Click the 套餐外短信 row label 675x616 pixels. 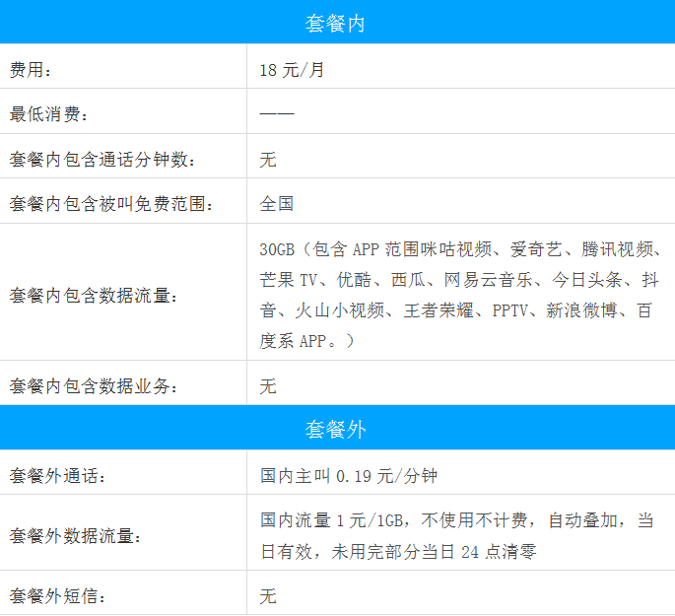coord(57,596)
